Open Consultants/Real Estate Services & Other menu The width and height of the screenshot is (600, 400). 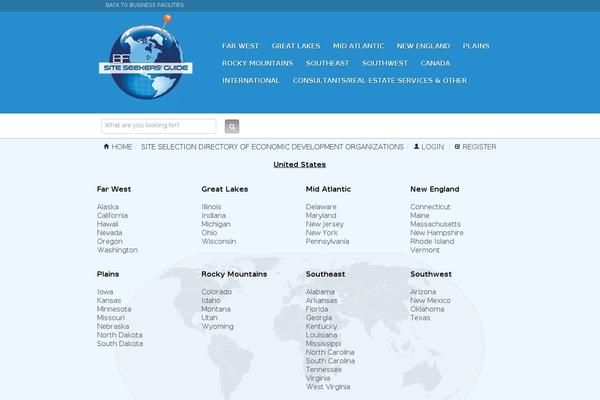coord(380,80)
